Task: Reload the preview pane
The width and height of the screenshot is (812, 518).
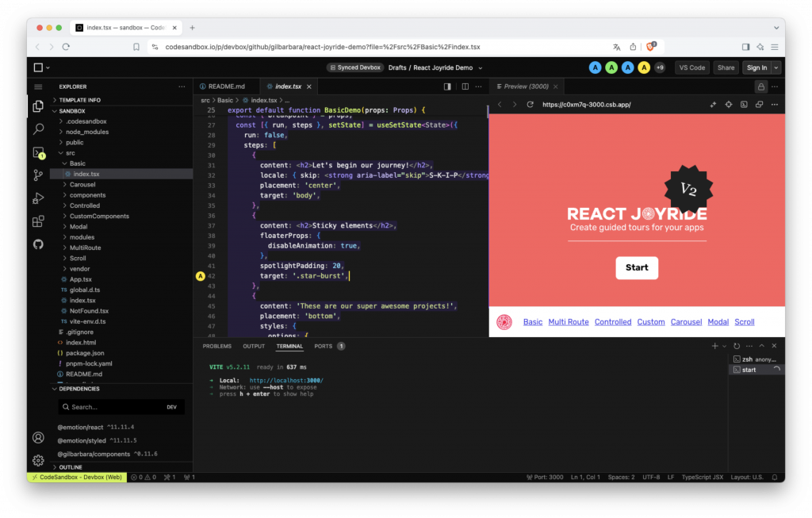Action: click(x=530, y=105)
